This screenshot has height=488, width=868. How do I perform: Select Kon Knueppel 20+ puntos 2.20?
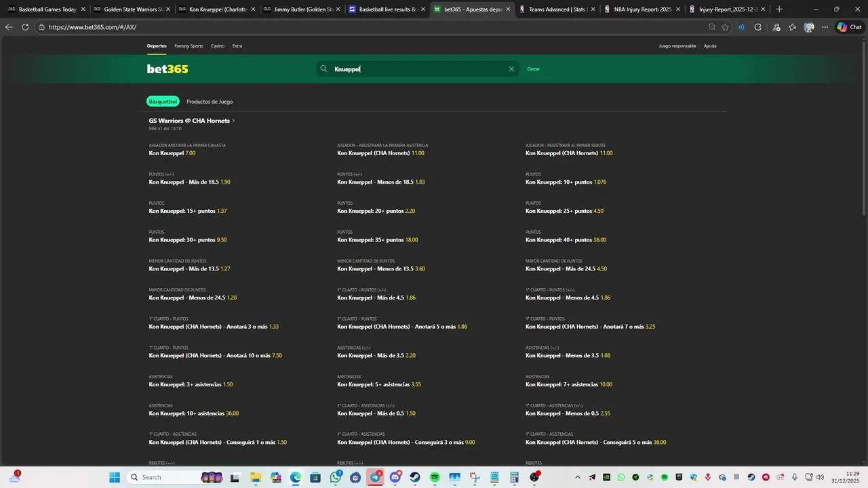pos(376,211)
